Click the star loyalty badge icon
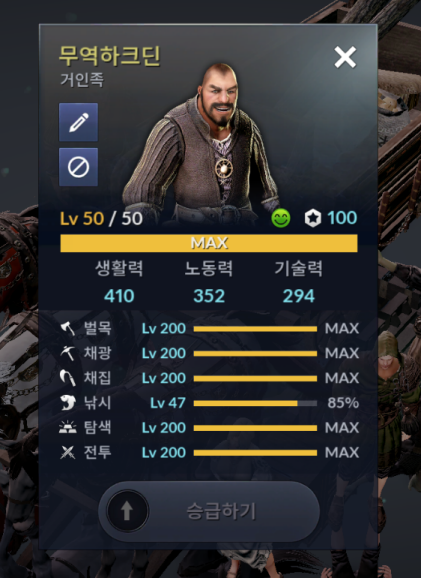421x578 pixels. [313, 218]
